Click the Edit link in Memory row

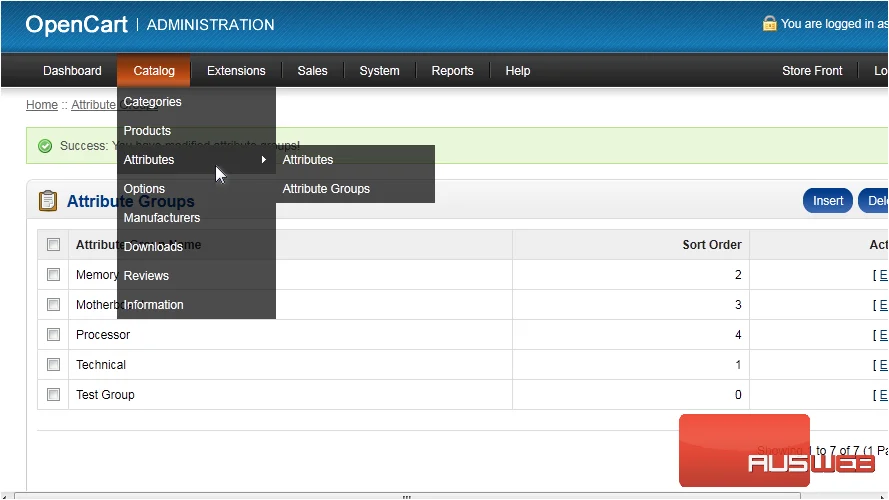pos(883,275)
